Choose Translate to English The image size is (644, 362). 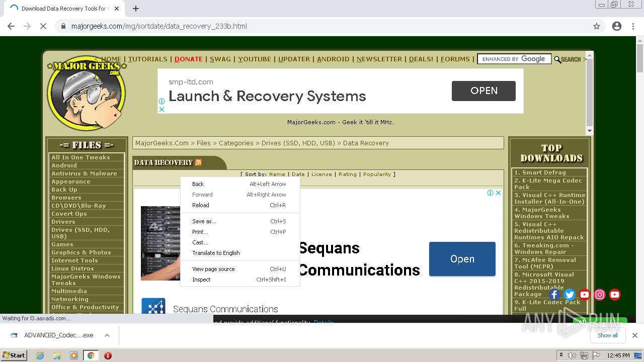240,253
